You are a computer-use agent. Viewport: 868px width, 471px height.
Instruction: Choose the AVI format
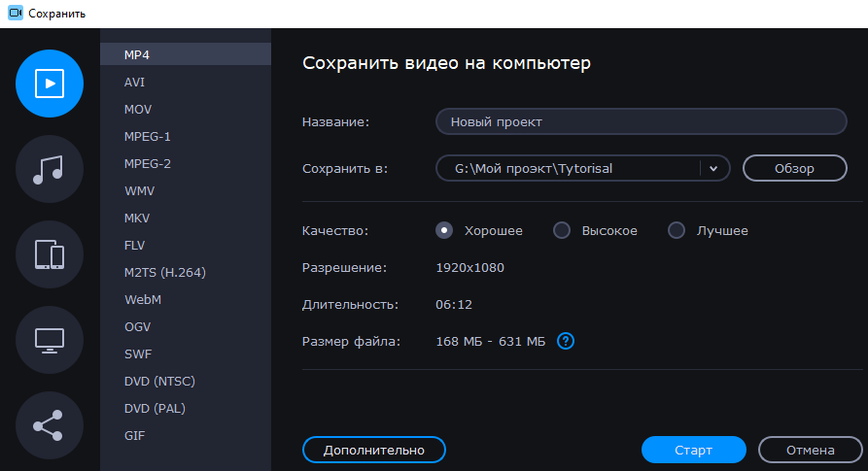pyautogui.click(x=135, y=82)
